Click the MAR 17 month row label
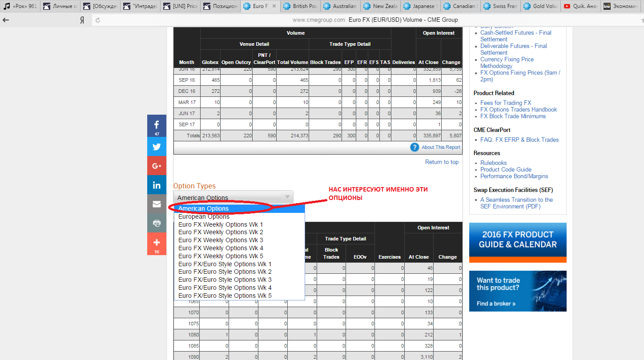The width and height of the screenshot is (644, 360). point(187,102)
